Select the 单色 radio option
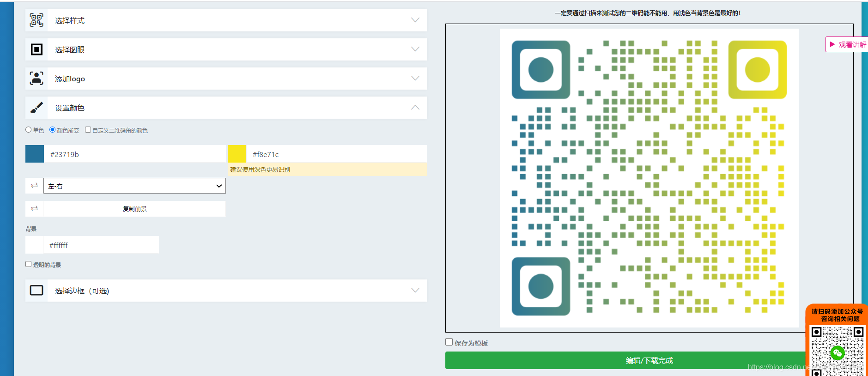868x376 pixels. coord(28,130)
